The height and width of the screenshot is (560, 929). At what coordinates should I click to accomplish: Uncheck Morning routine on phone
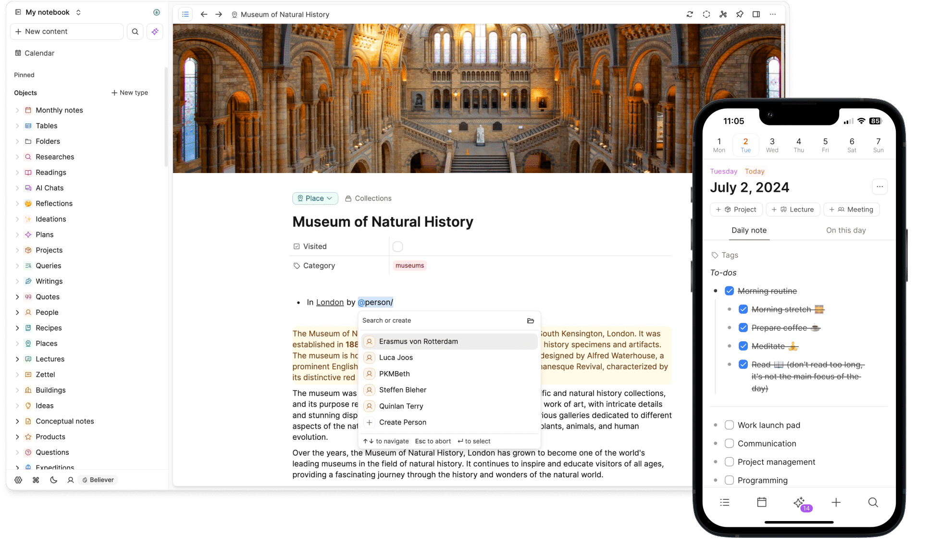click(x=729, y=291)
